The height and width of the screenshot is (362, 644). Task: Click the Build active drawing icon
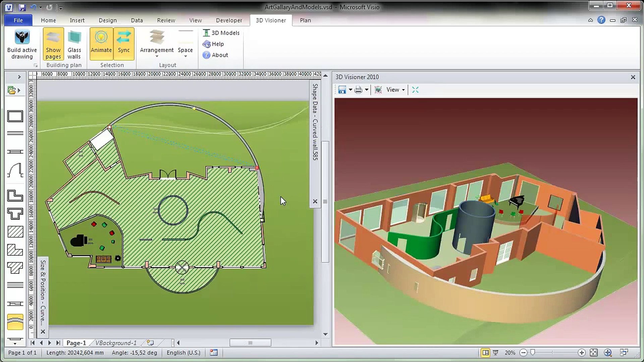[x=22, y=37]
